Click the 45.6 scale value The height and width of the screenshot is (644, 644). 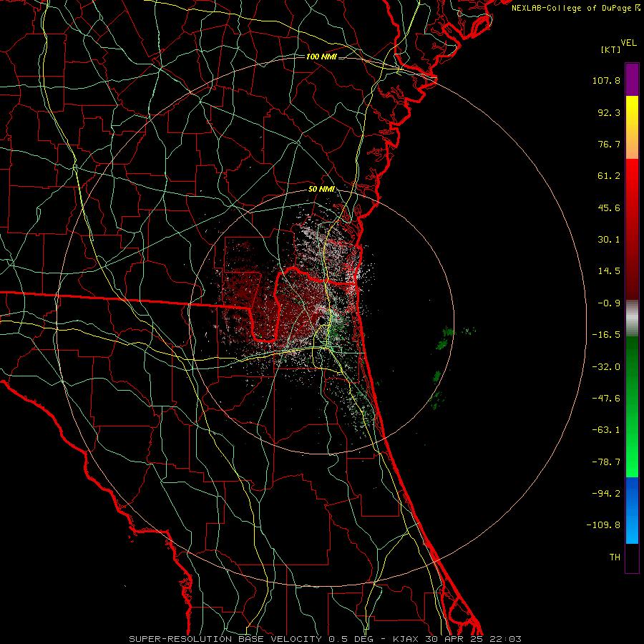[609, 208]
